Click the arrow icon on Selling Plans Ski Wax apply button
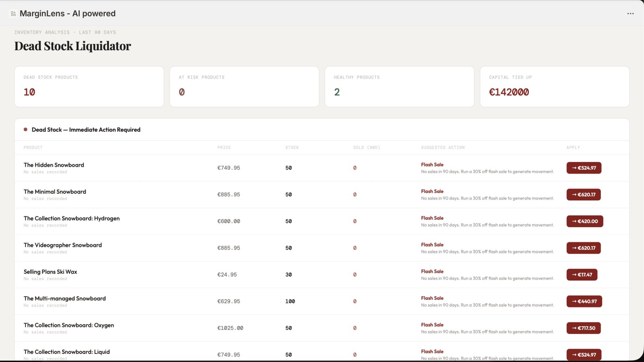This screenshot has width=644, height=362. pos(574,275)
